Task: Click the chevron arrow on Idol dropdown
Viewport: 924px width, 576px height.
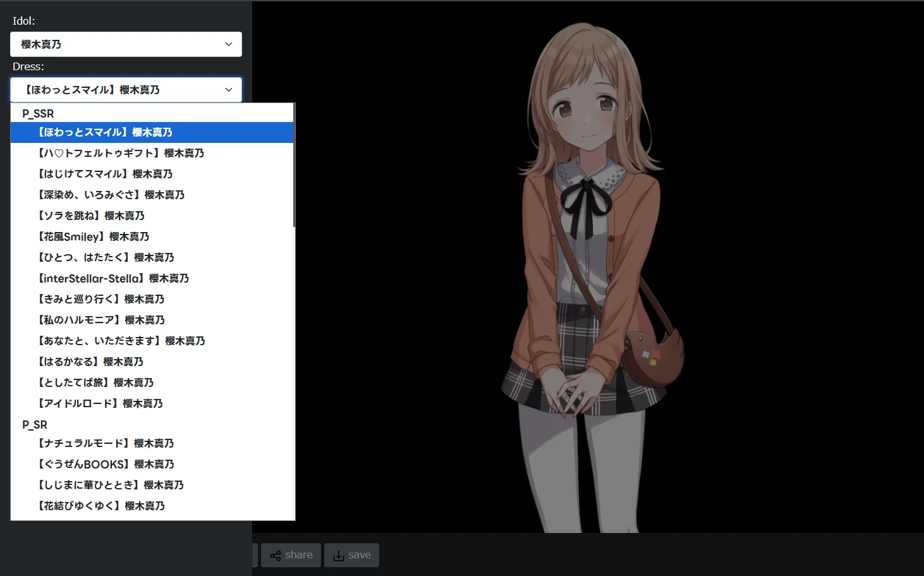Action: [229, 44]
